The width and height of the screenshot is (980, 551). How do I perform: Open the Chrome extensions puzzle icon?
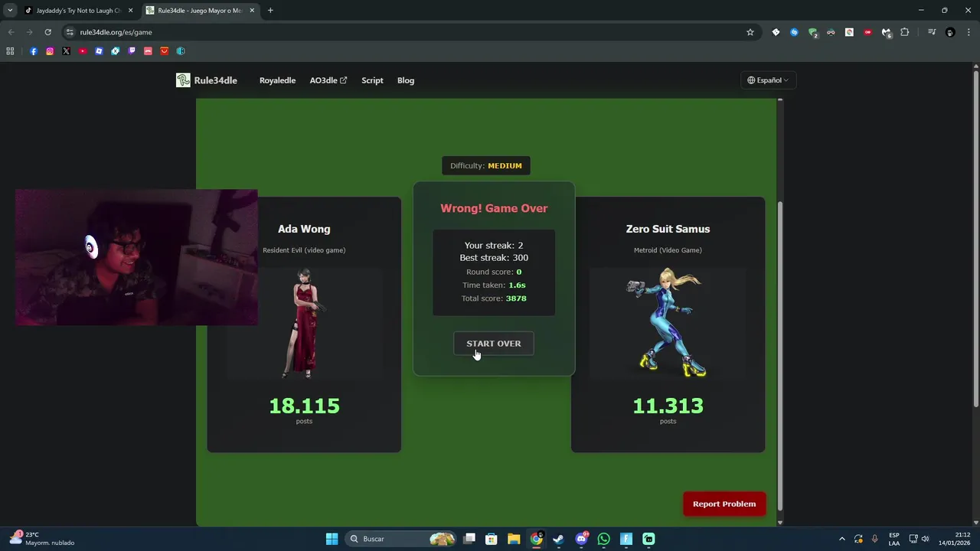click(904, 32)
